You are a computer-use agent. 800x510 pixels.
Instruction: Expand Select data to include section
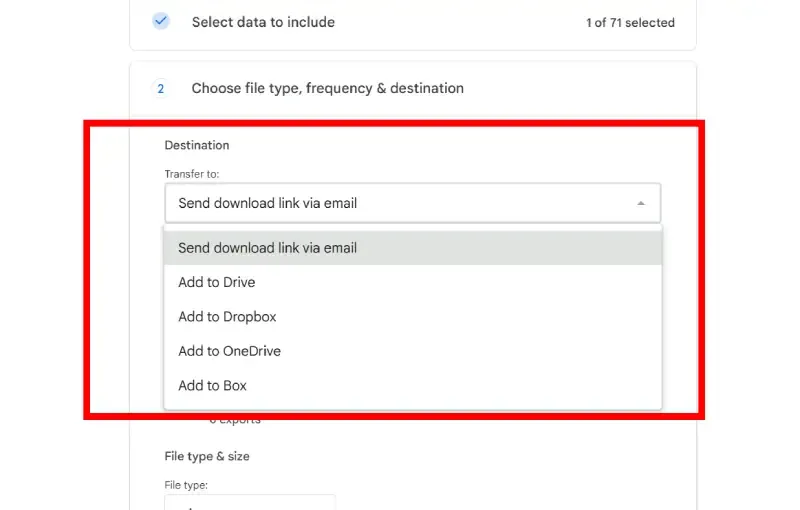point(263,22)
